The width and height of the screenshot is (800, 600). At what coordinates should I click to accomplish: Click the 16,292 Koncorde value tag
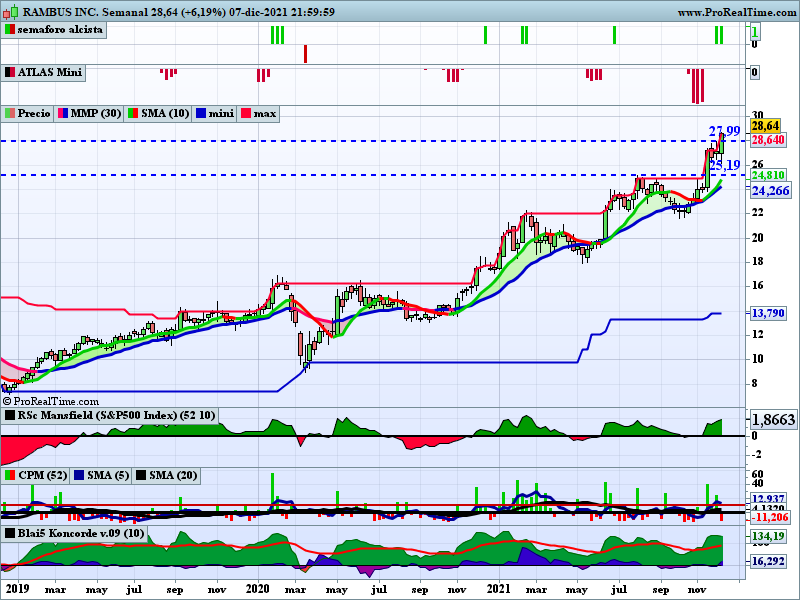[768, 561]
